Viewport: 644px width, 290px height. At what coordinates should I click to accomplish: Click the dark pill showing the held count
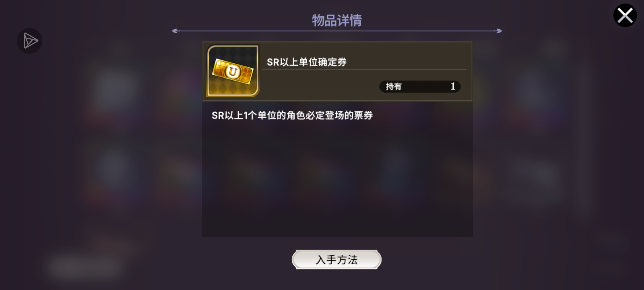420,86
